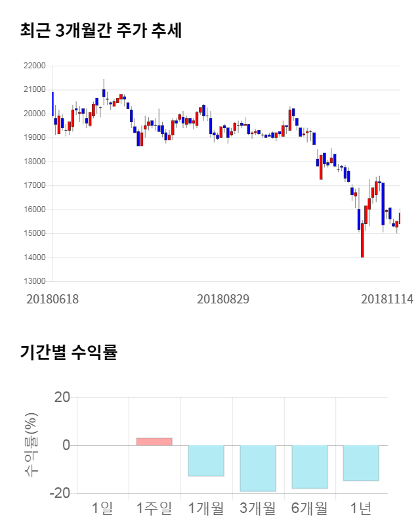This screenshot has height=532, width=420.
Task: Select the '1일' x-axis label
Action: pyautogui.click(x=102, y=508)
